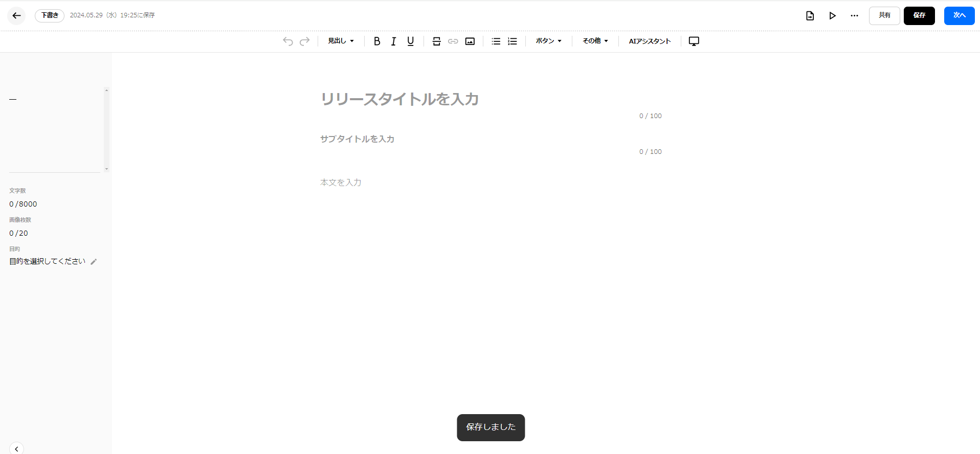Toggle underline formatting
The image size is (980, 454).
point(410,41)
